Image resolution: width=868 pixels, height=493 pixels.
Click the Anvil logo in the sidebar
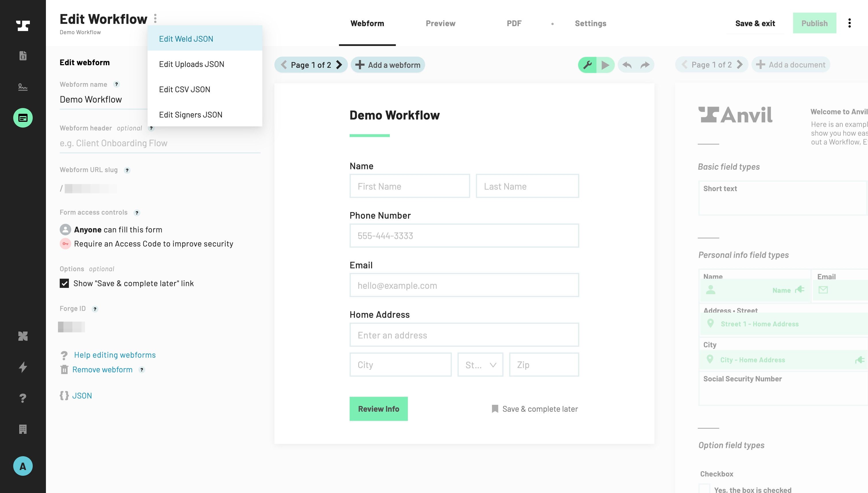[x=23, y=26]
